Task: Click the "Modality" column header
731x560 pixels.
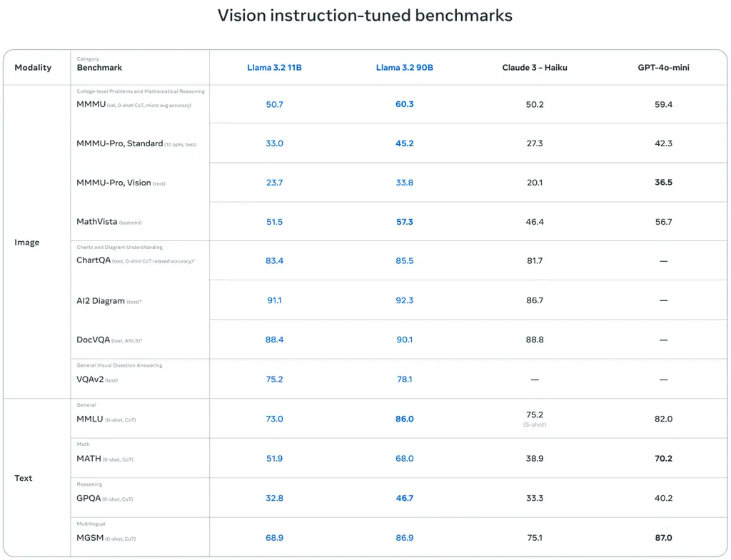Action: pyautogui.click(x=33, y=68)
